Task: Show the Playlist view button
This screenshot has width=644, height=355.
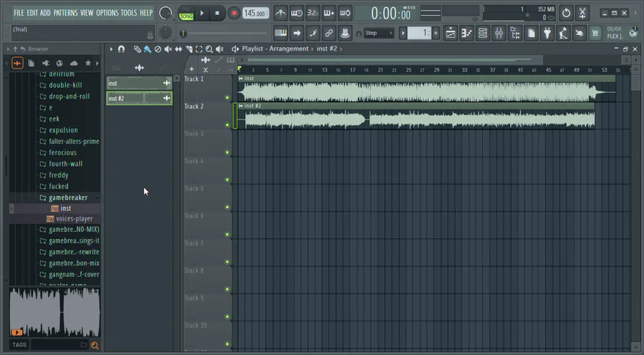Action: (451, 33)
